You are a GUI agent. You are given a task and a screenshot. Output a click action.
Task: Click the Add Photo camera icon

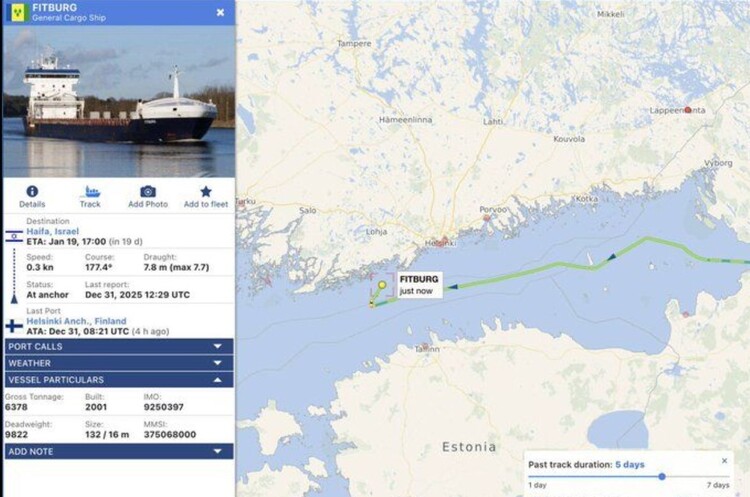pos(148,192)
